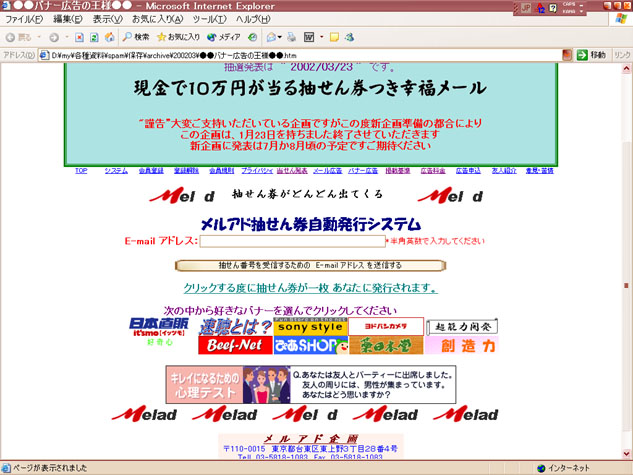Click the sony style banner
Screen dimensions: 633x475
pyautogui.click(x=310, y=326)
